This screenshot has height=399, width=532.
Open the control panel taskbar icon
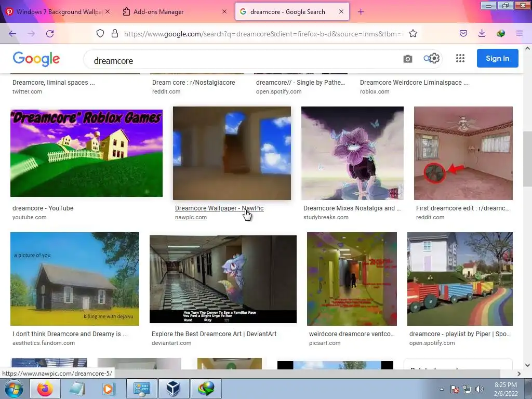pos(141,389)
